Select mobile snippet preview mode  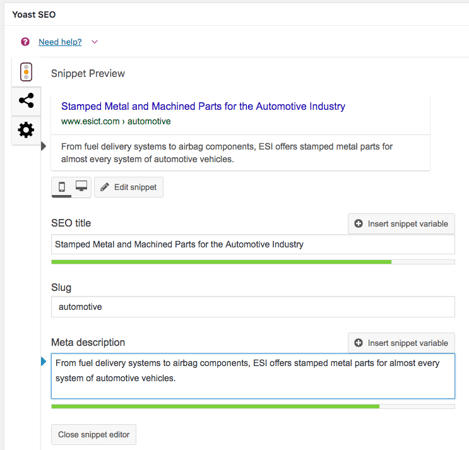[62, 187]
